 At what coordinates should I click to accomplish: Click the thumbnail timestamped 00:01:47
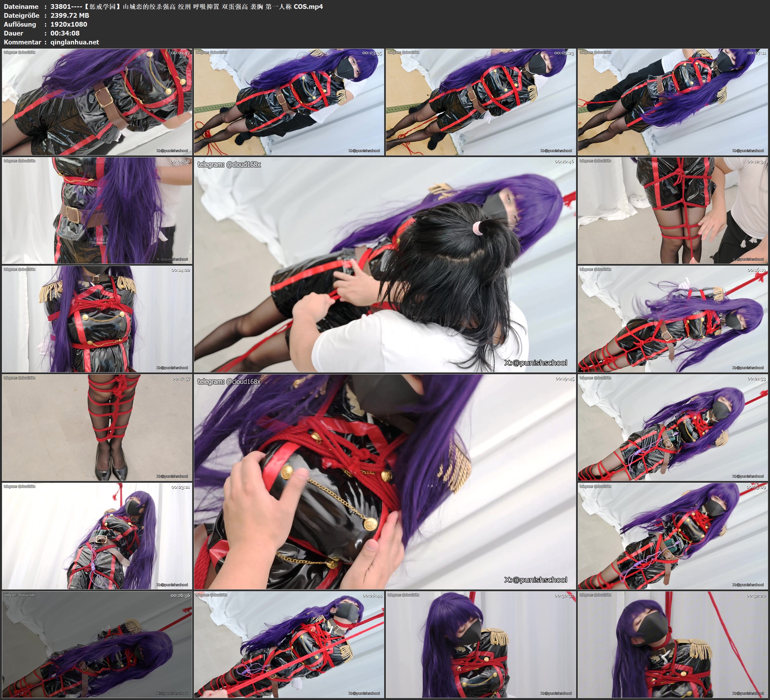pyautogui.click(x=97, y=102)
